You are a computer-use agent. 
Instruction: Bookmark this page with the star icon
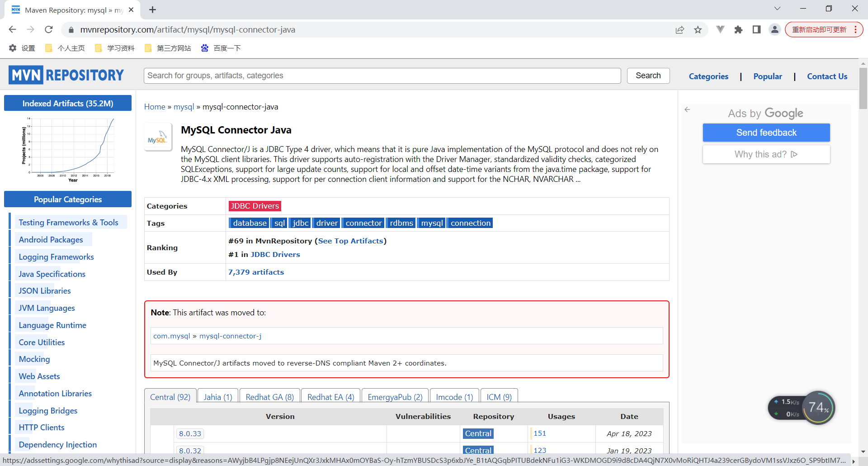click(x=698, y=30)
